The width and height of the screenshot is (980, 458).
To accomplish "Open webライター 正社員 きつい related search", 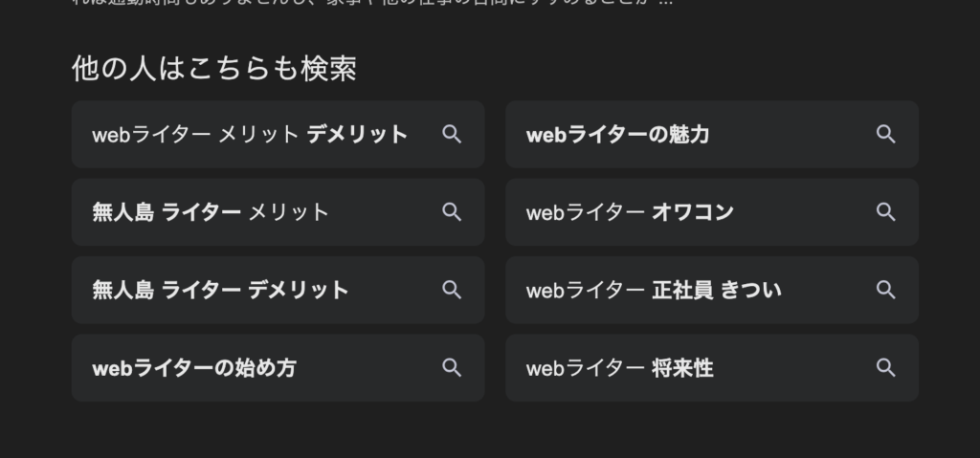I will [712, 290].
